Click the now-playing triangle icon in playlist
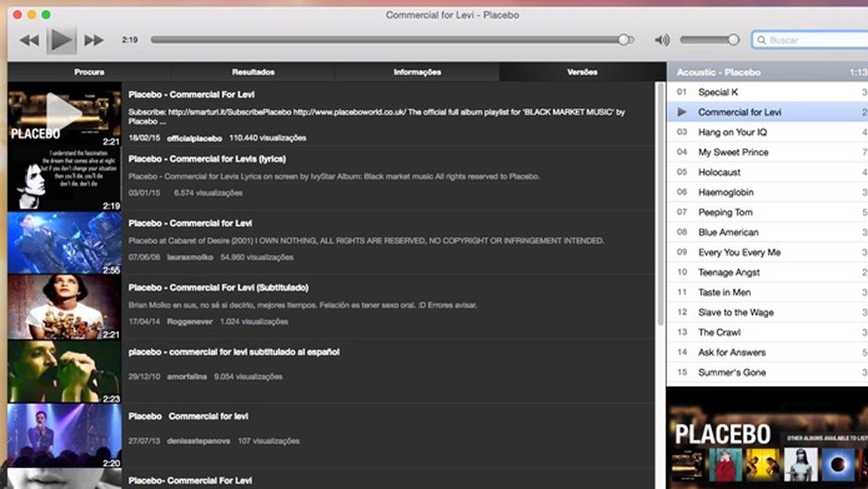Image resolution: width=868 pixels, height=489 pixels. [682, 112]
